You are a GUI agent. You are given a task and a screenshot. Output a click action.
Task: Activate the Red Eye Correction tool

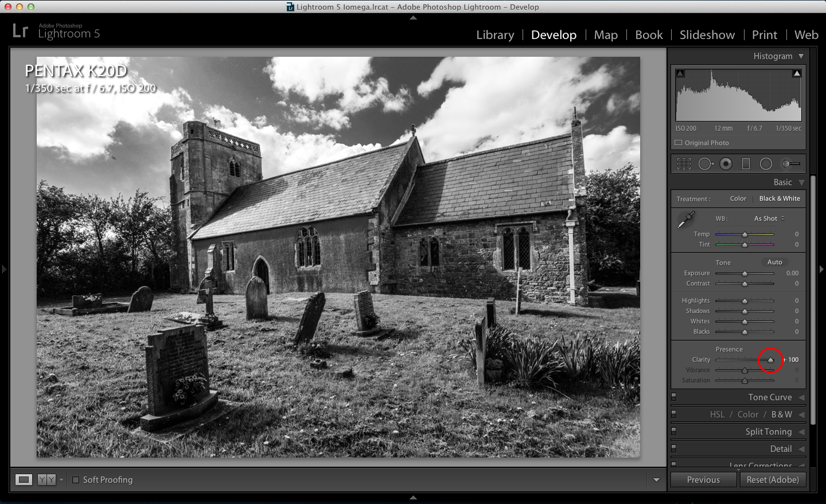click(x=726, y=164)
